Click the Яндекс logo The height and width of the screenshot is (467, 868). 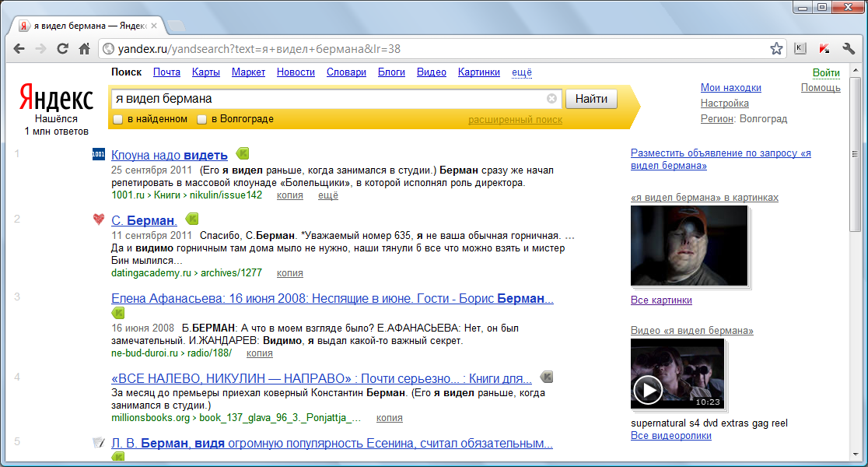pyautogui.click(x=57, y=97)
